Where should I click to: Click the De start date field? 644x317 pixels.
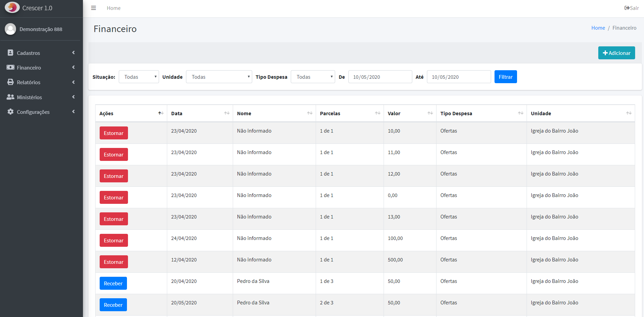(380, 77)
